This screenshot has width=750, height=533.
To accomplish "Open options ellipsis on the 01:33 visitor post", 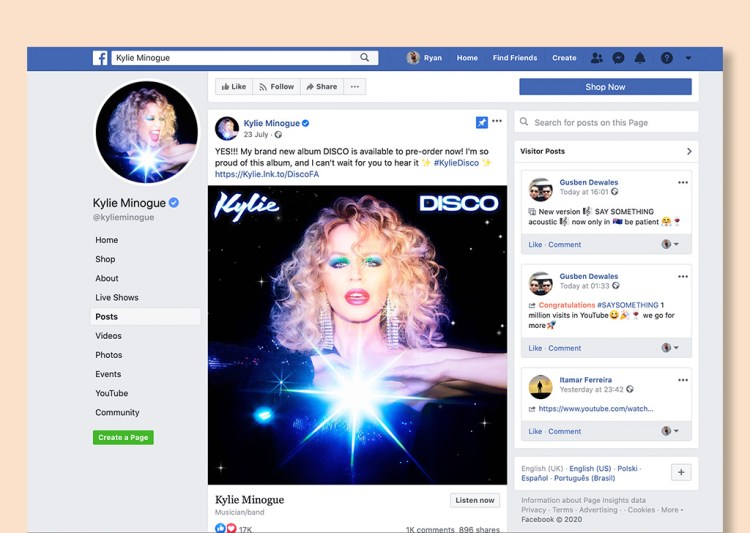I will coord(683,276).
